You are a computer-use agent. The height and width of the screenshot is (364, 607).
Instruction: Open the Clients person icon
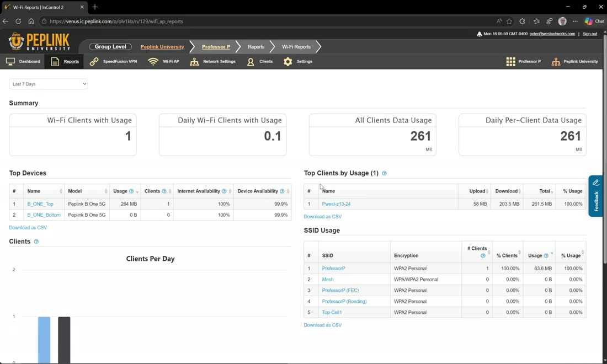tap(251, 62)
